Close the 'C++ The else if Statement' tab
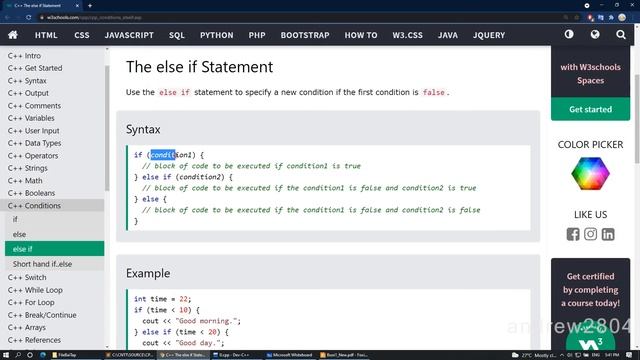The width and height of the screenshot is (640, 360). tap(77, 6)
